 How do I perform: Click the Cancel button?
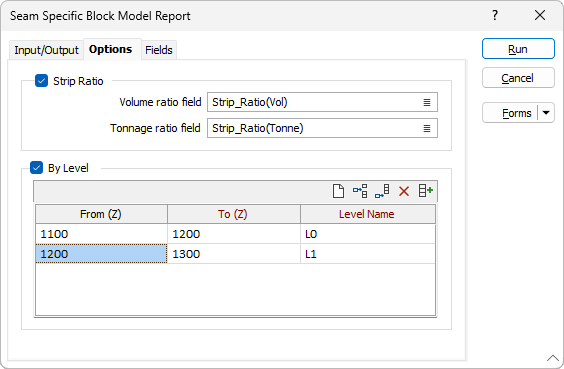[x=518, y=78]
